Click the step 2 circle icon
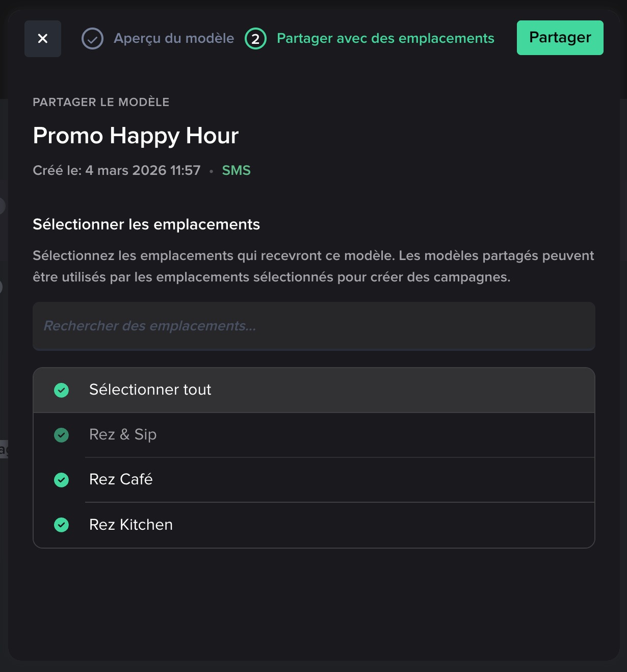The image size is (627, 672). [x=255, y=39]
